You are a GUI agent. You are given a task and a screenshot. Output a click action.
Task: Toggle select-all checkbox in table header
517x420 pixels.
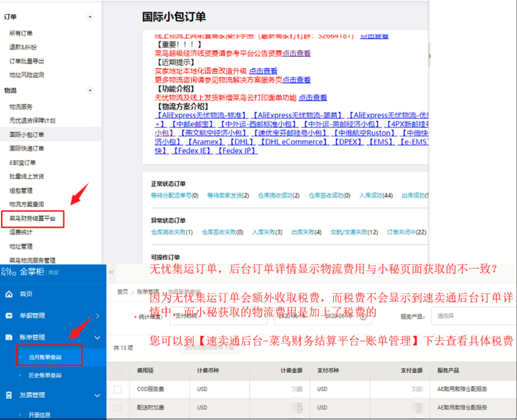tap(118, 371)
